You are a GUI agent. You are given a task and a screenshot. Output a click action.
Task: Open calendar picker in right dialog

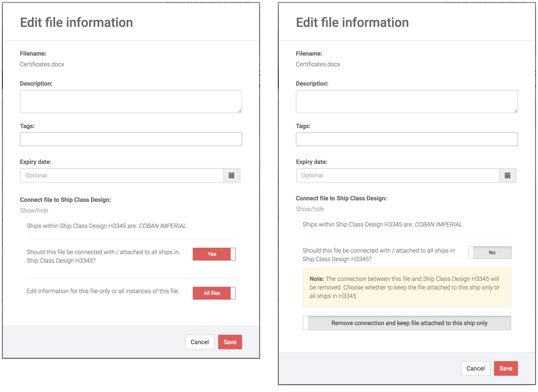pos(507,175)
